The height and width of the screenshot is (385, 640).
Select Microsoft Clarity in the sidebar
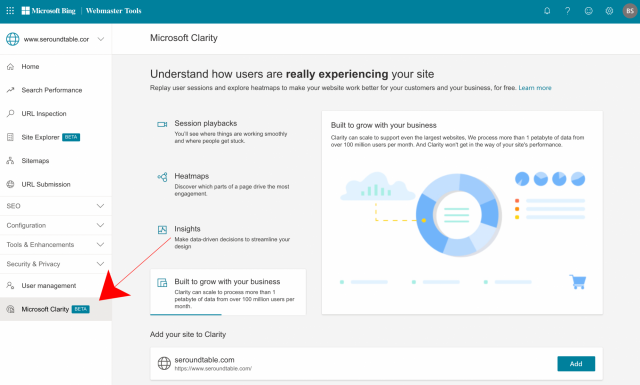click(x=56, y=309)
